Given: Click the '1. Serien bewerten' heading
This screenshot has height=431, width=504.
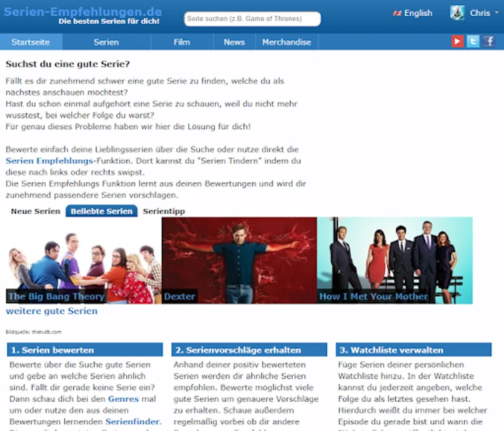Looking at the screenshot, I should 85,350.
